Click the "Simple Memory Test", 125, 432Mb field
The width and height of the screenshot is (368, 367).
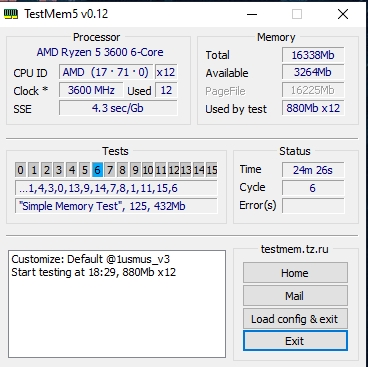tap(116, 206)
